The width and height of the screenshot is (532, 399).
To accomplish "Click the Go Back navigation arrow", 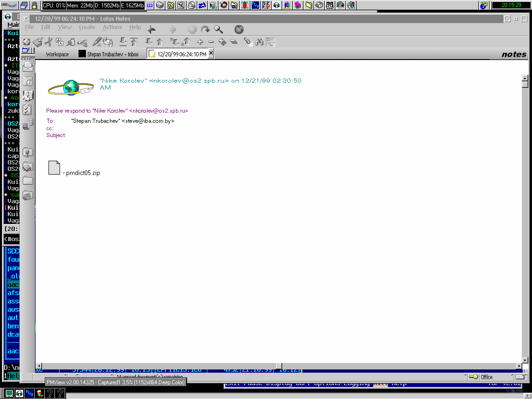I will coord(151,30).
